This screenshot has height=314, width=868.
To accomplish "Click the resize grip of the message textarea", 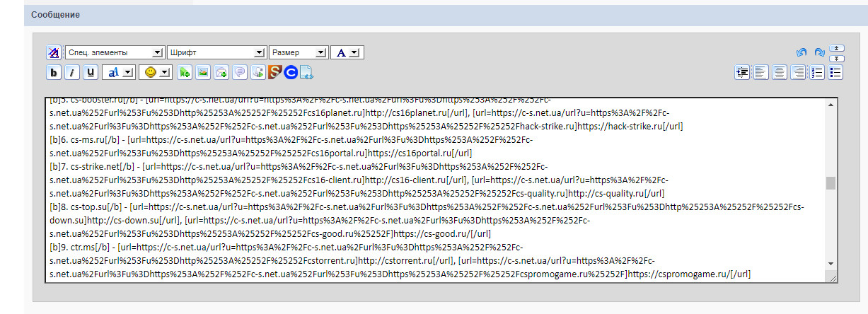I will pyautogui.click(x=832, y=277).
